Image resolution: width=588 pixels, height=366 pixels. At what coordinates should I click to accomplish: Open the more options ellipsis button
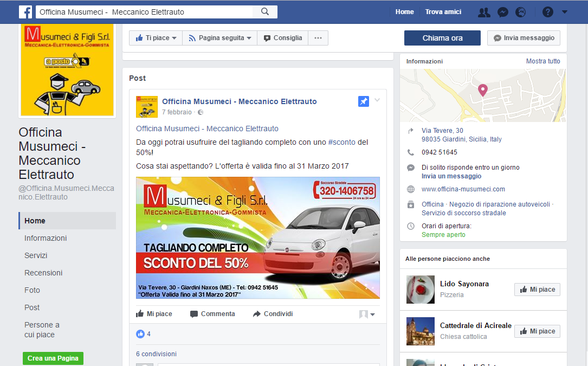tap(318, 38)
